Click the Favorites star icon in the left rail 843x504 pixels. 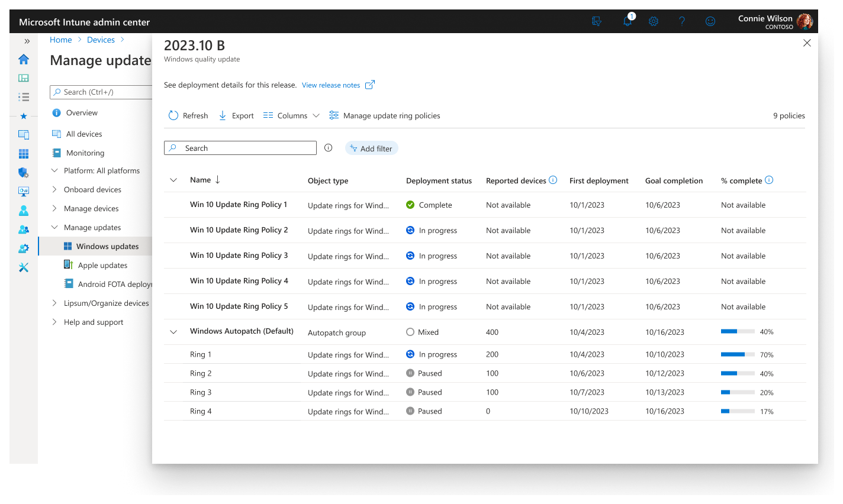[x=24, y=116]
